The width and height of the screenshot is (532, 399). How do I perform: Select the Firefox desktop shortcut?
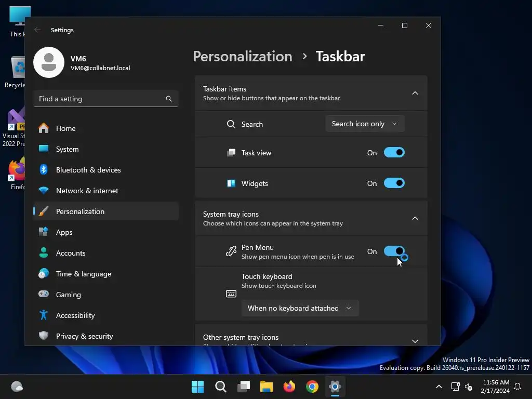coord(16,174)
